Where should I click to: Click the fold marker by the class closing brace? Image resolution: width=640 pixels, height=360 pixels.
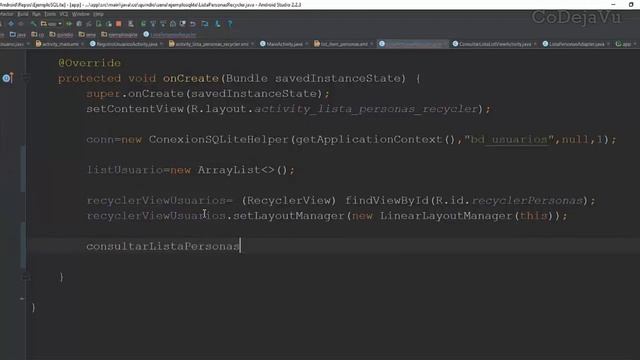tap(22, 299)
